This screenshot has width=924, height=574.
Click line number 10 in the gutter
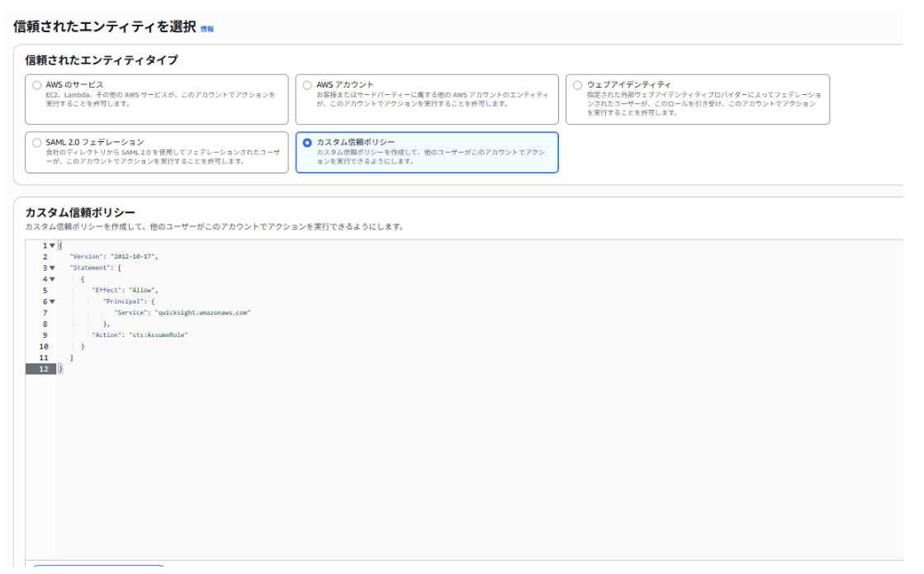click(44, 347)
